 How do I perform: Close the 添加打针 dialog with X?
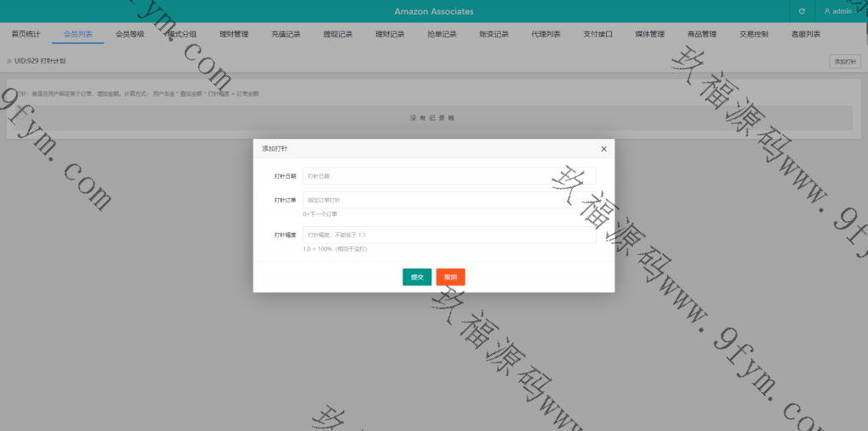tap(604, 149)
